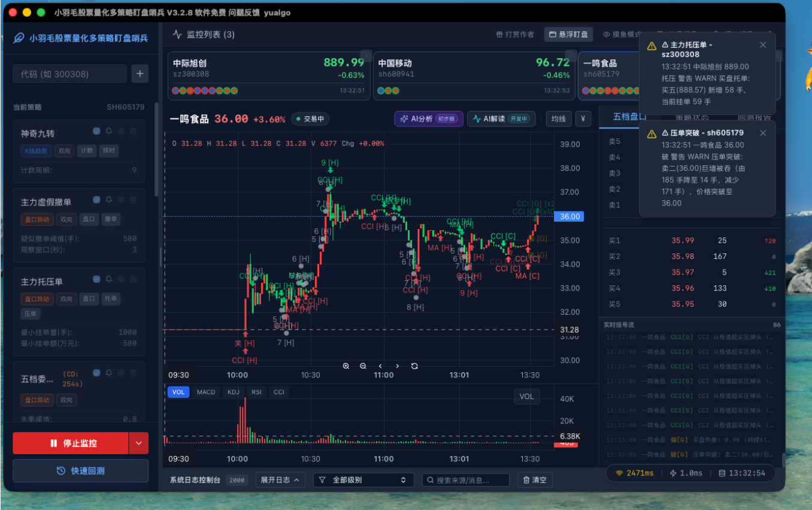The image size is (812, 510).
Task: Focus the 搜索来源/消息 log search field
Action: tap(466, 480)
